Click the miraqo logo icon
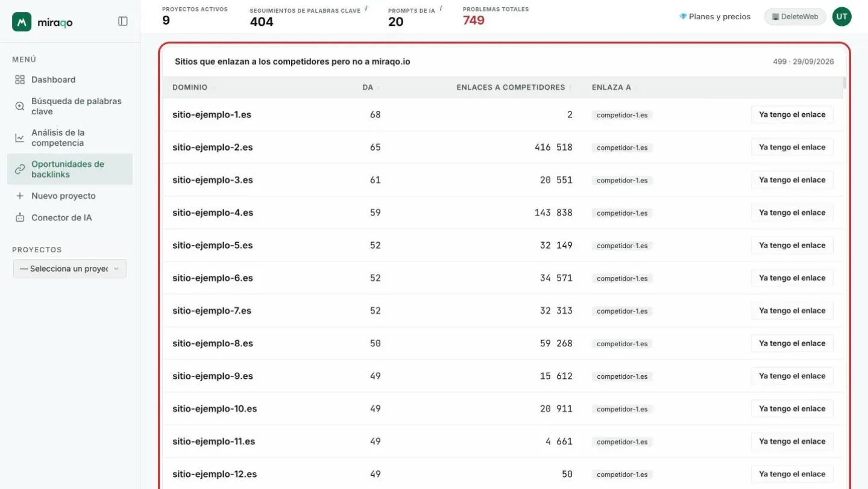Screen dimensions: 868x489 pyautogui.click(x=22, y=22)
